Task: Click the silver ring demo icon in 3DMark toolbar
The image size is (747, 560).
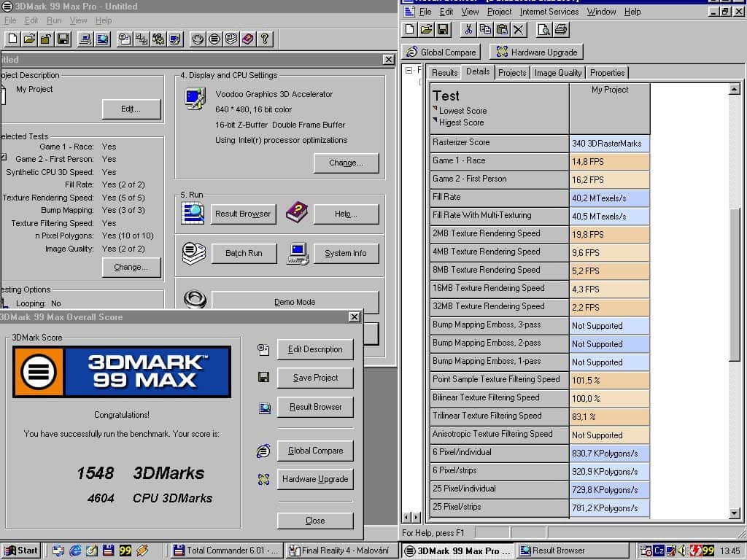Action: [198, 39]
